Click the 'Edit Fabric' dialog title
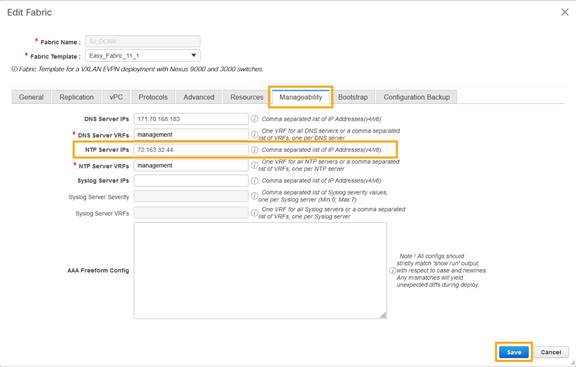Image resolution: width=576 pixels, height=367 pixels. click(29, 12)
